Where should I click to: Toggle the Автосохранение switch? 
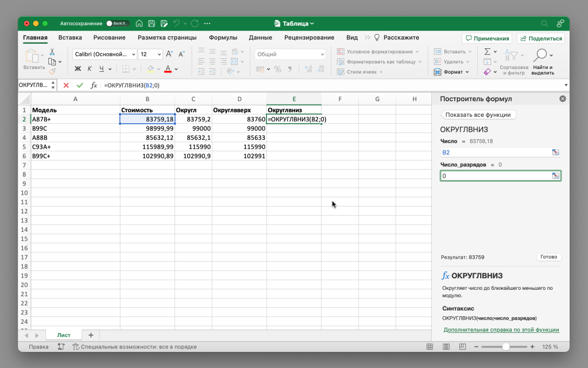(117, 23)
